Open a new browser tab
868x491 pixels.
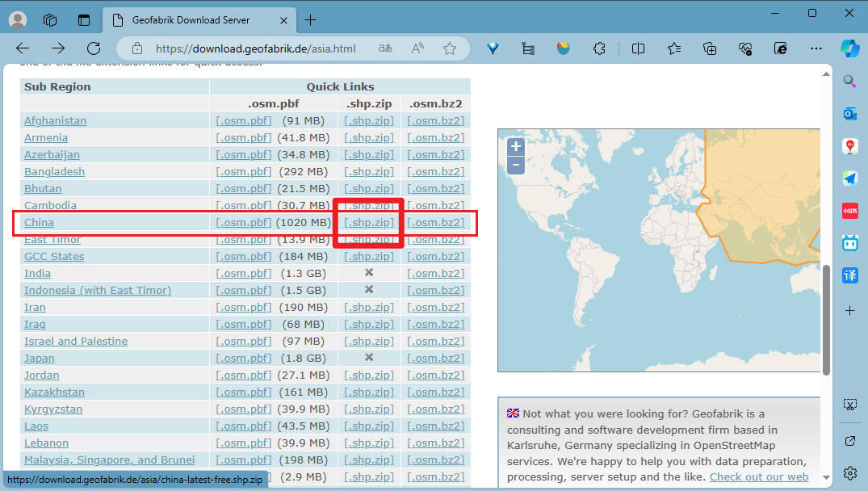pyautogui.click(x=311, y=20)
